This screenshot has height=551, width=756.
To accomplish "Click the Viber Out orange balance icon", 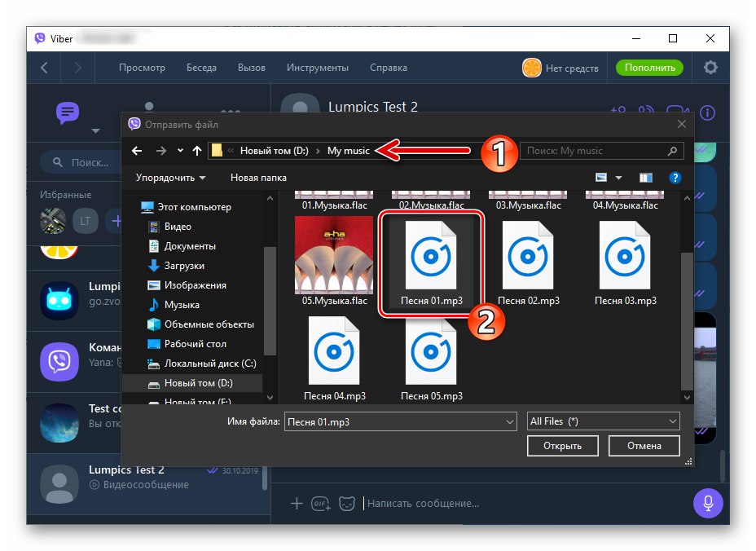I will click(x=532, y=68).
